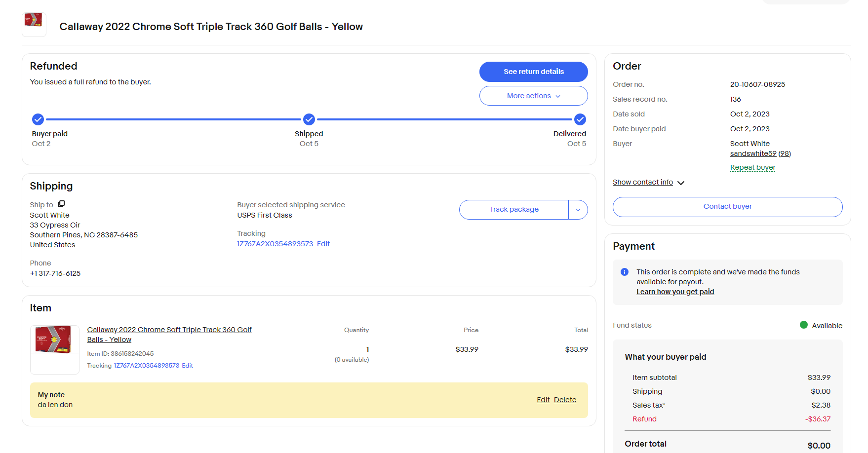Click the Order total $0.00 value
Image resolution: width=868 pixels, height=453 pixels.
click(819, 446)
